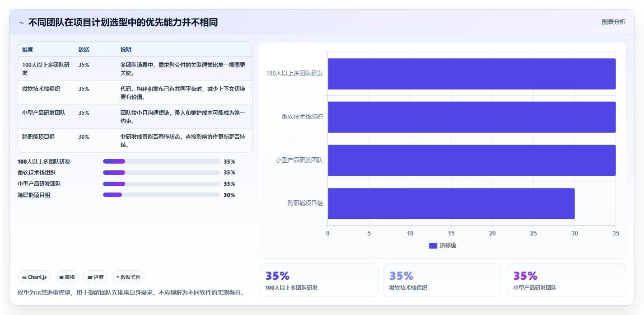Click the 小型产品研发团队 chart axis label

(x=300, y=160)
